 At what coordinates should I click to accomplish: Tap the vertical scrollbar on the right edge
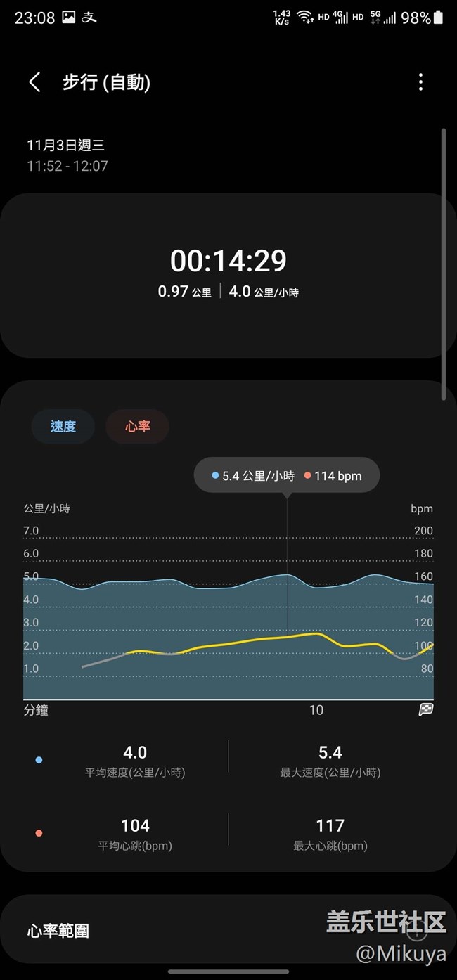pyautogui.click(x=443, y=264)
